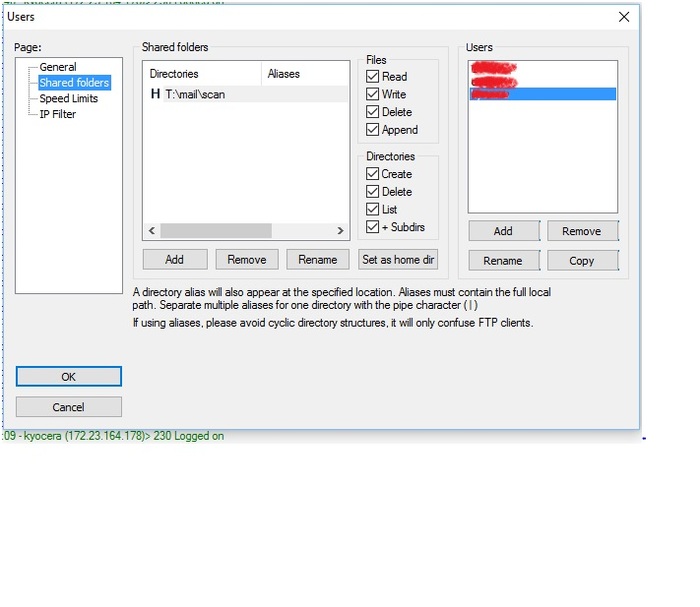Toggle Files Delete permission checkbox
Screen dimensions: 700x607
click(x=372, y=112)
